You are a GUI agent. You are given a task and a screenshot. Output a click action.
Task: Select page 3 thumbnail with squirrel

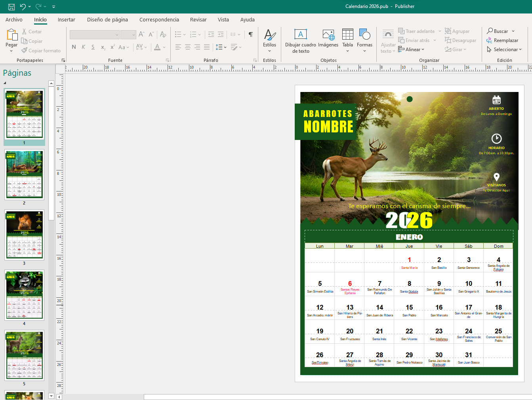point(24,235)
